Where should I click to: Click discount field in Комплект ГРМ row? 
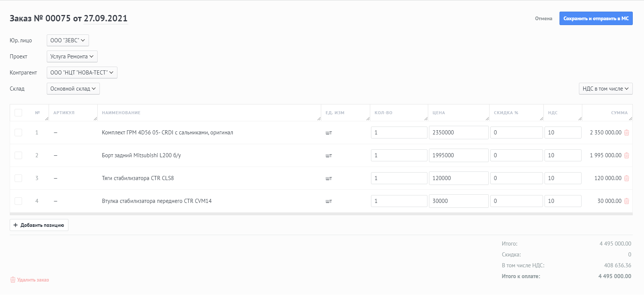pos(516,133)
